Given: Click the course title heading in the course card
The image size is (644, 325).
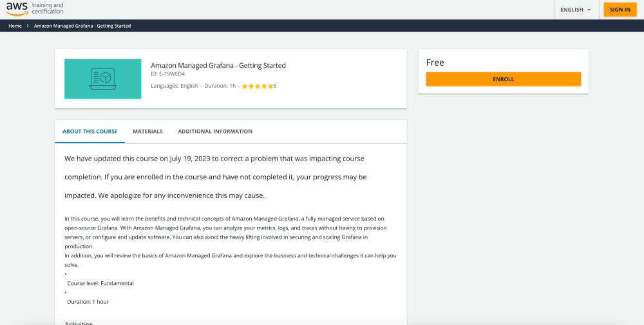Looking at the screenshot, I should [x=218, y=65].
